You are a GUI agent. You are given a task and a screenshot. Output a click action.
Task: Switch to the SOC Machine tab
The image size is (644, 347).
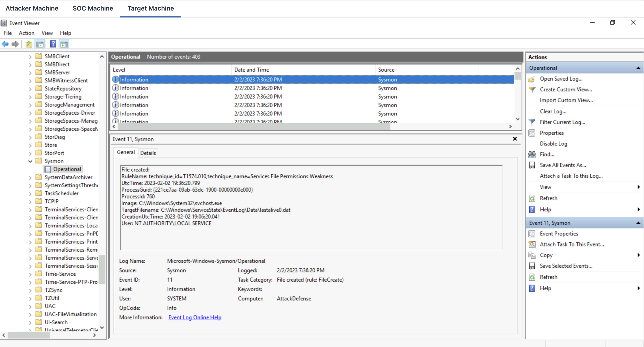coord(93,8)
